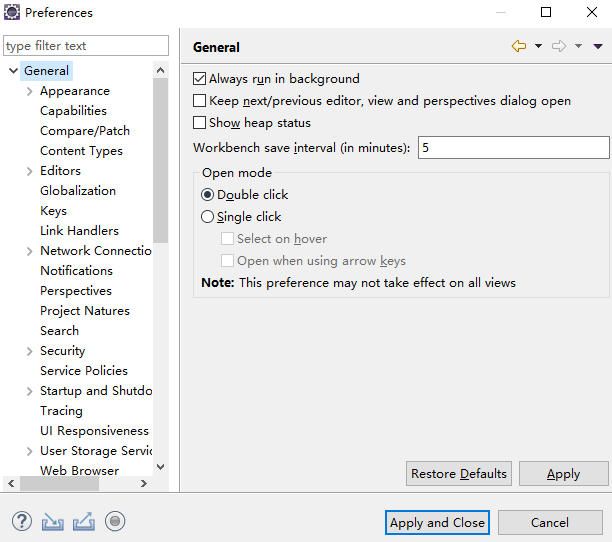This screenshot has width=612, height=542.
Task: Expand the Security node
Action: click(x=30, y=351)
